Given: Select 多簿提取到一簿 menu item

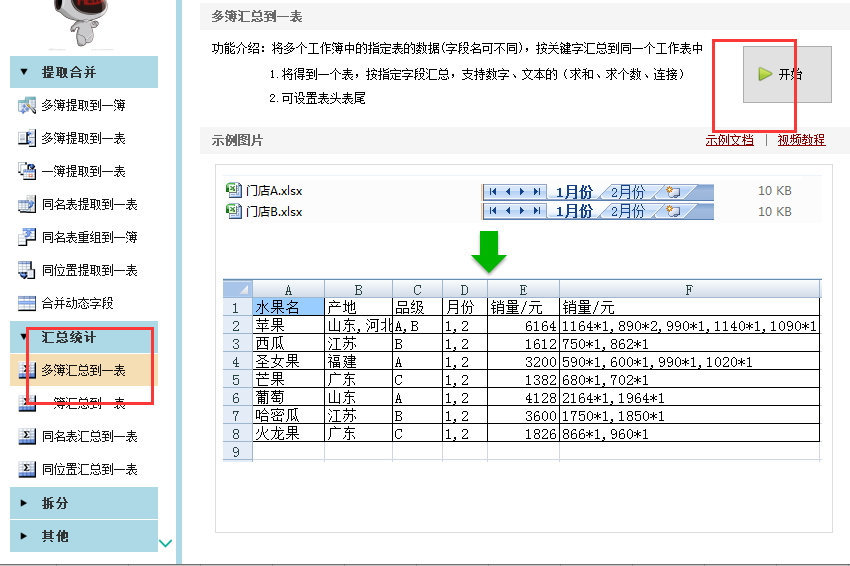Looking at the screenshot, I should point(84,105).
